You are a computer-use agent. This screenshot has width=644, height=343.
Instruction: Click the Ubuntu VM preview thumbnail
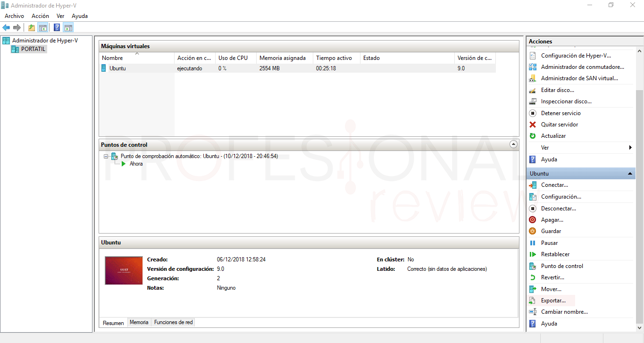pyautogui.click(x=124, y=270)
